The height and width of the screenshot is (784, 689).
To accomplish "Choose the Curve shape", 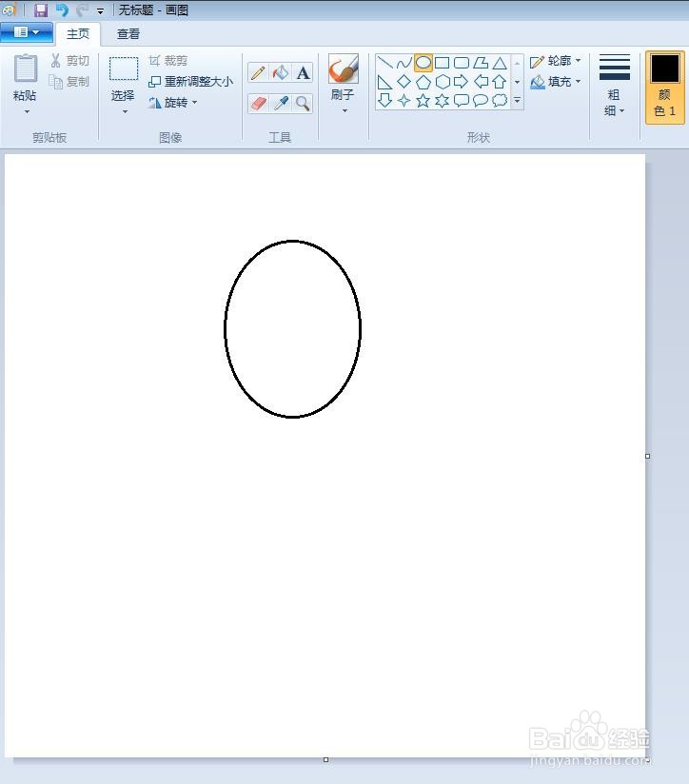I will click(x=404, y=63).
